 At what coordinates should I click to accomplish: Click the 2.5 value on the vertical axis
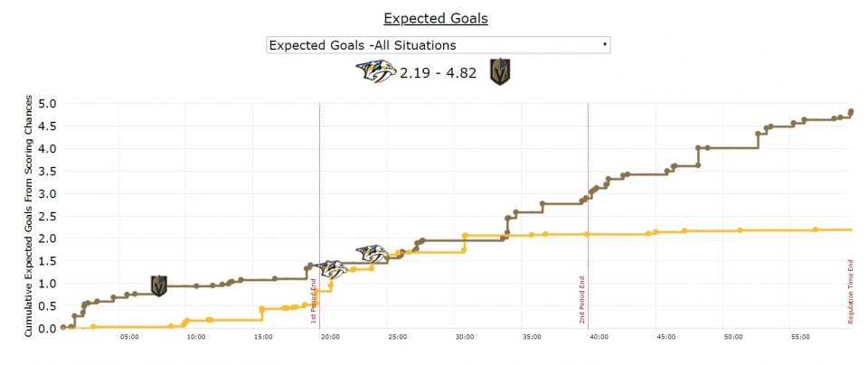click(x=46, y=216)
